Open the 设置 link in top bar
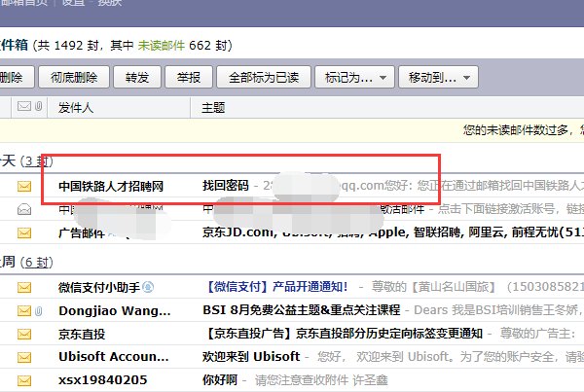584x392 pixels. [x=73, y=2]
